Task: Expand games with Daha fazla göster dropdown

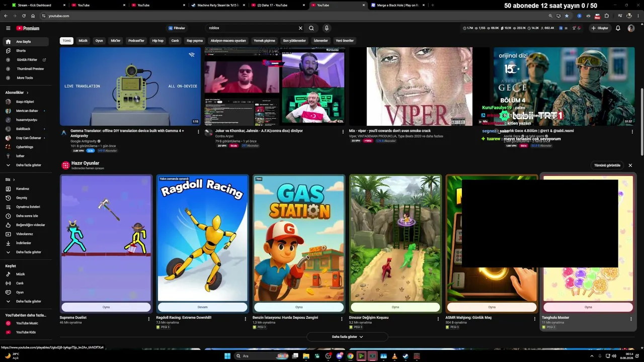Action: (347, 337)
